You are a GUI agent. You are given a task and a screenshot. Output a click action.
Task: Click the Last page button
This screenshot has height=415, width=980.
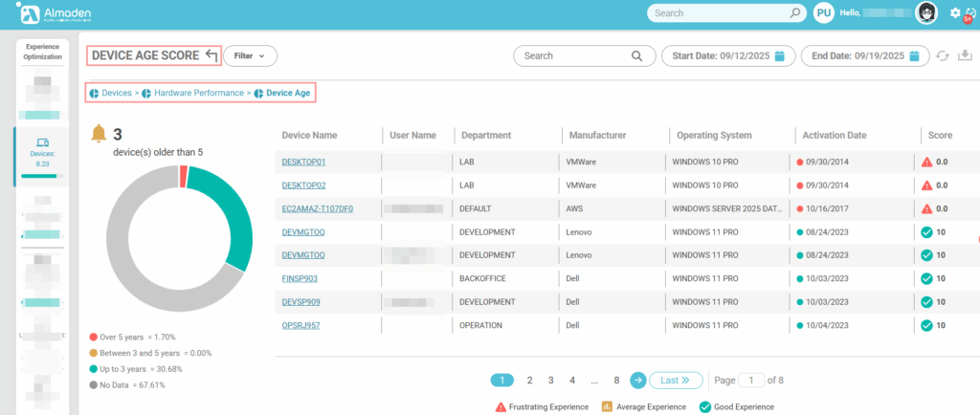(676, 381)
